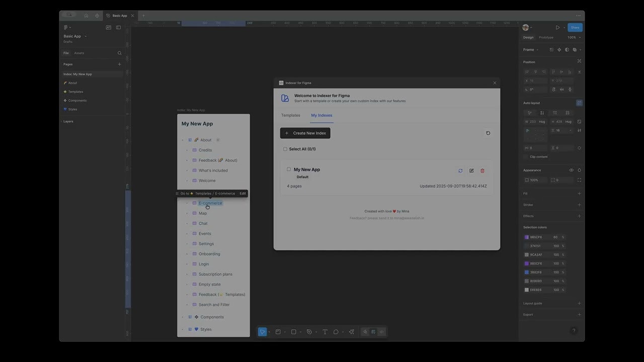Viewport: 644px width, 362px height.
Task: Open the Frame dropdown in Design panel
Action: coord(529,49)
